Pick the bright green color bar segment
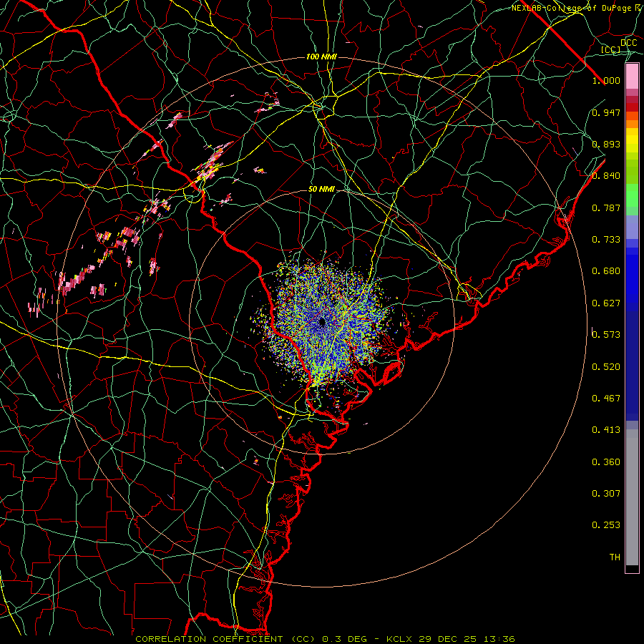The height and width of the screenshot is (644, 644). (x=632, y=196)
